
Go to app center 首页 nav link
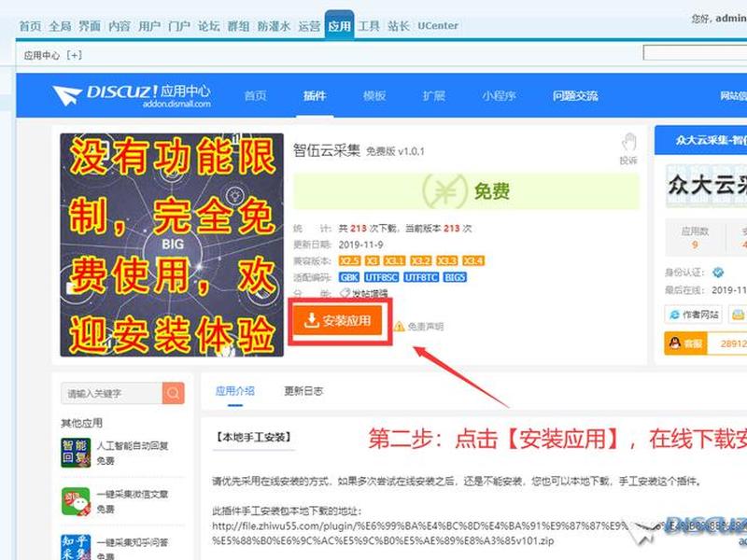[x=255, y=96]
